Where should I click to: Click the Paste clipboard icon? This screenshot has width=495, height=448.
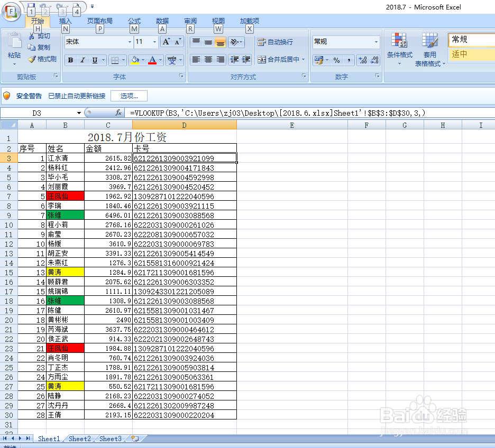tap(14, 41)
